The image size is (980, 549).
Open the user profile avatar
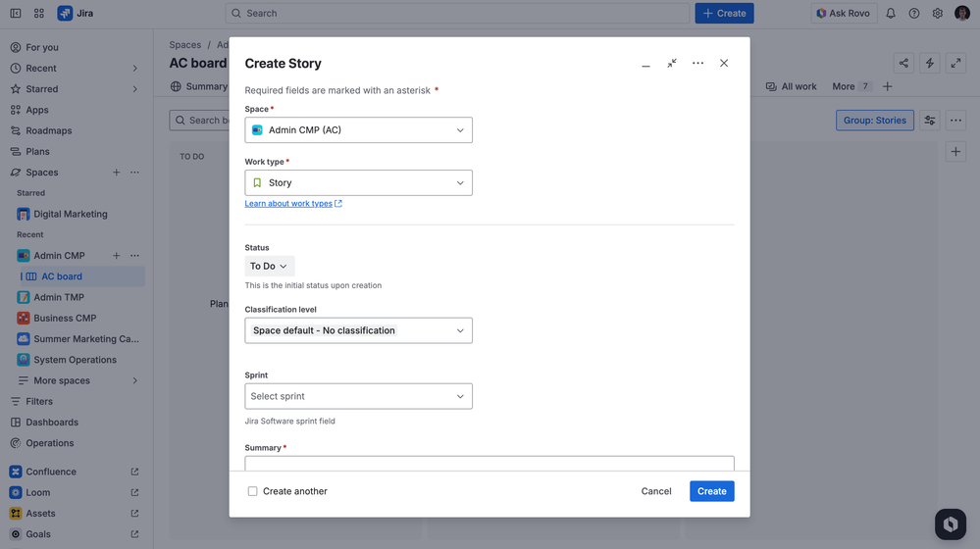(962, 13)
